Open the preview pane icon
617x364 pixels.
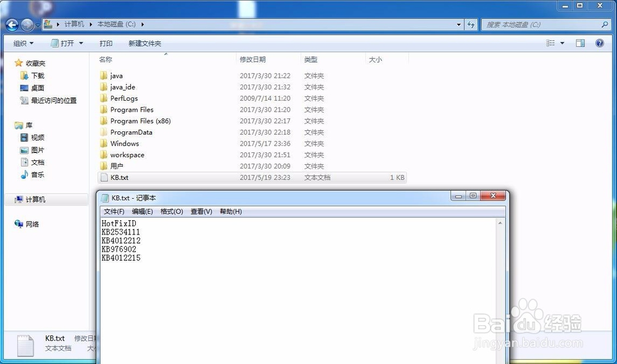click(581, 43)
